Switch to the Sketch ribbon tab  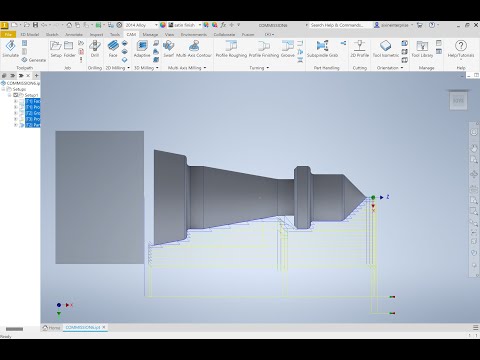pos(52,34)
